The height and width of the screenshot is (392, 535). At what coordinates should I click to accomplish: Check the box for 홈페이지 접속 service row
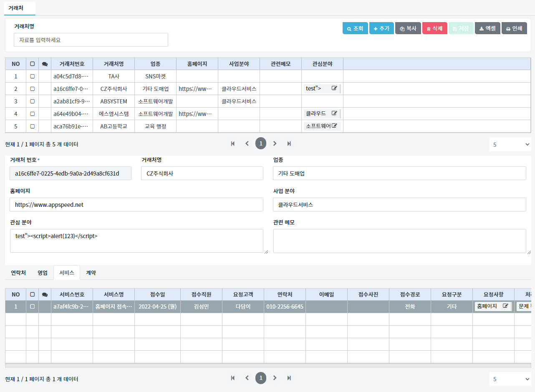tap(32, 307)
